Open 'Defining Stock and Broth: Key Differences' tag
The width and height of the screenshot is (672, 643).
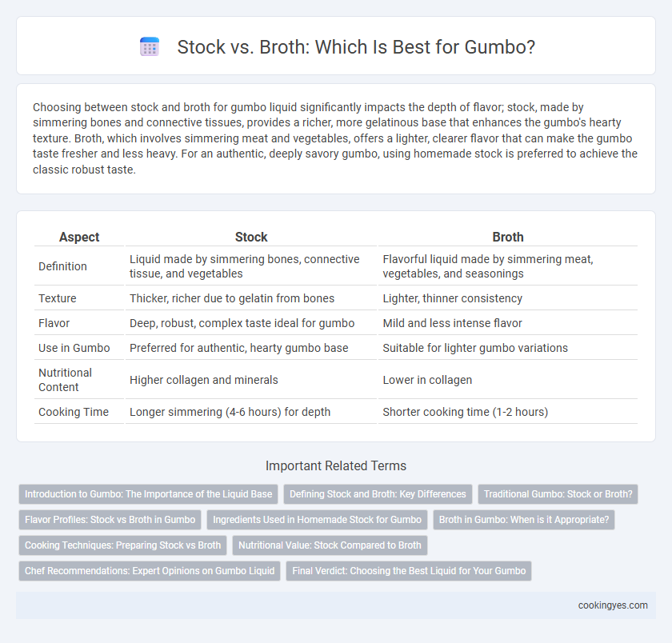tap(378, 494)
